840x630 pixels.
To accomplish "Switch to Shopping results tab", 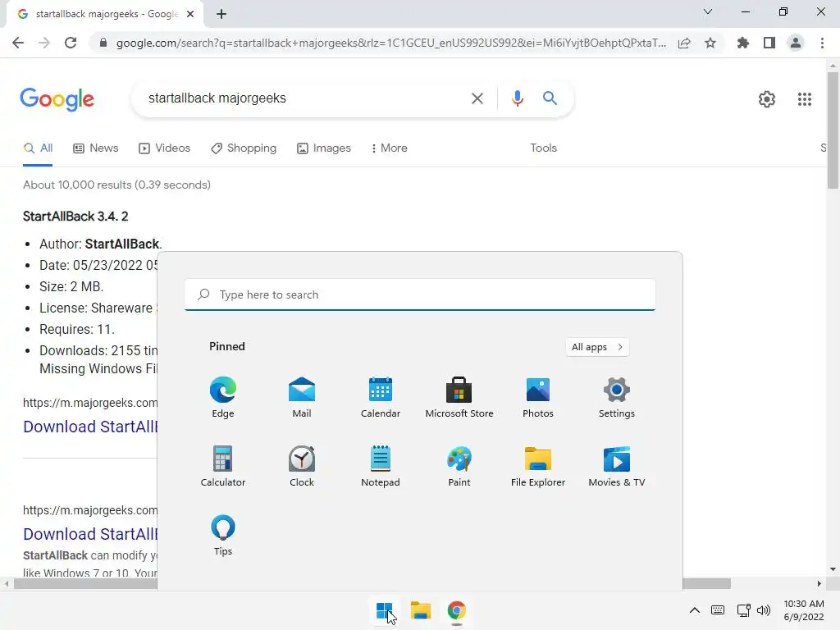I will pos(244,148).
